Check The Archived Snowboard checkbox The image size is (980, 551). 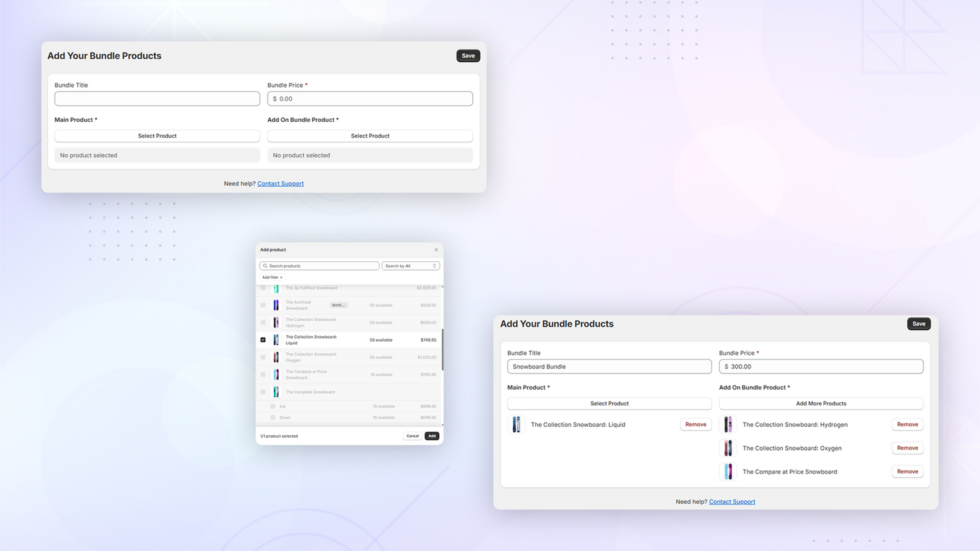point(263,305)
